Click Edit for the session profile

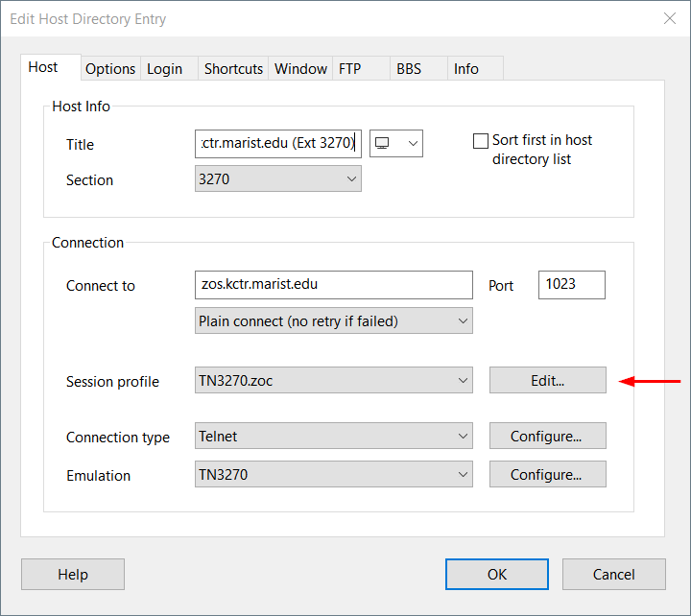click(x=547, y=381)
